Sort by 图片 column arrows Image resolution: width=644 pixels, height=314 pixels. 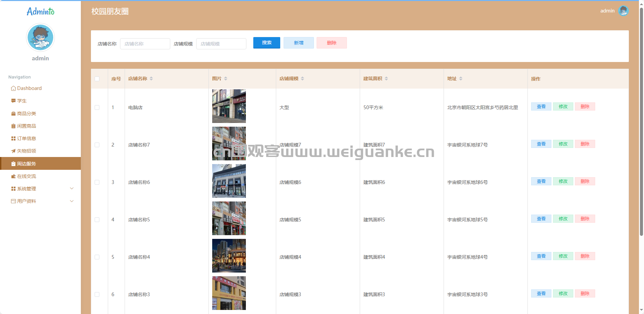(x=226, y=78)
